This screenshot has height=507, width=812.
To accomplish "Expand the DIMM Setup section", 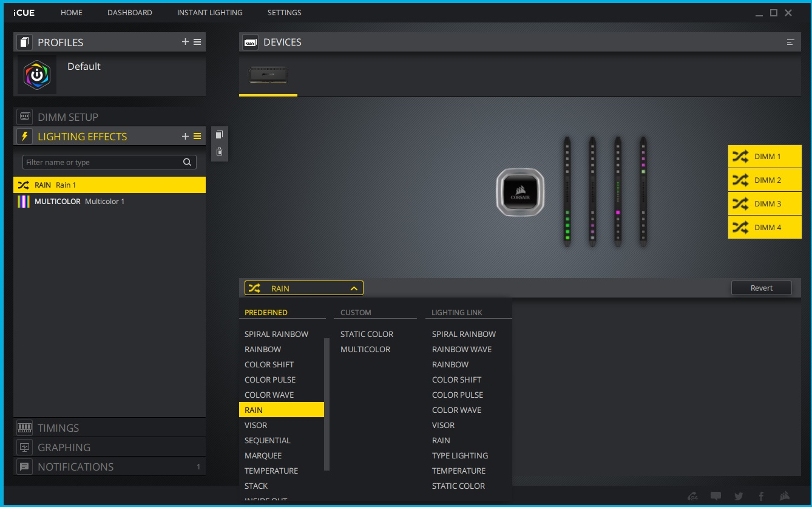I will click(67, 117).
